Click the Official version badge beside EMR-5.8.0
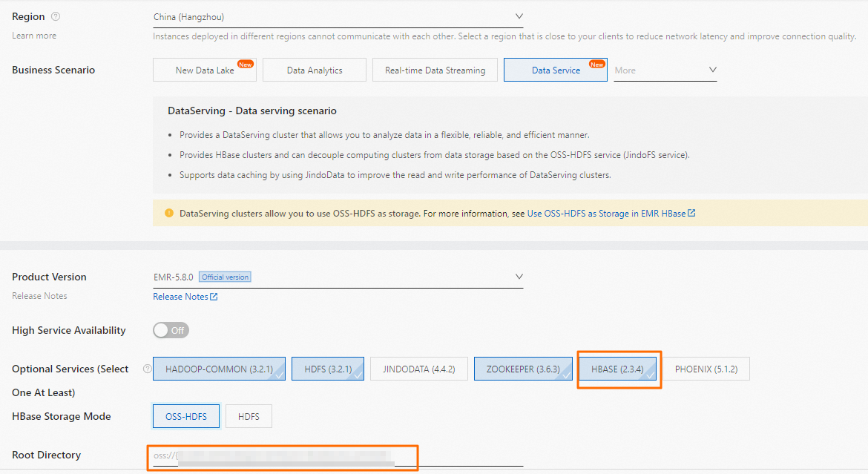This screenshot has width=868, height=474. point(225,276)
